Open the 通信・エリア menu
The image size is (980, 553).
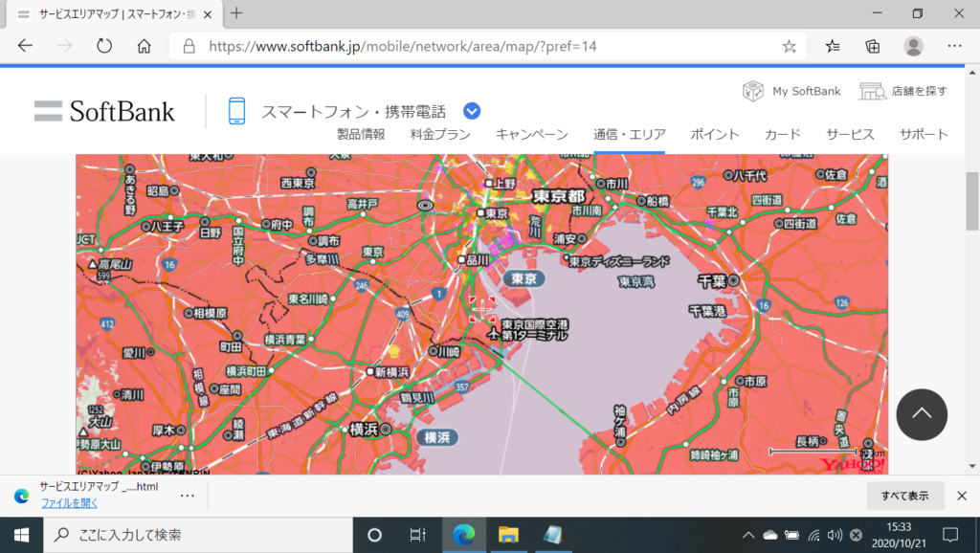[x=630, y=134]
